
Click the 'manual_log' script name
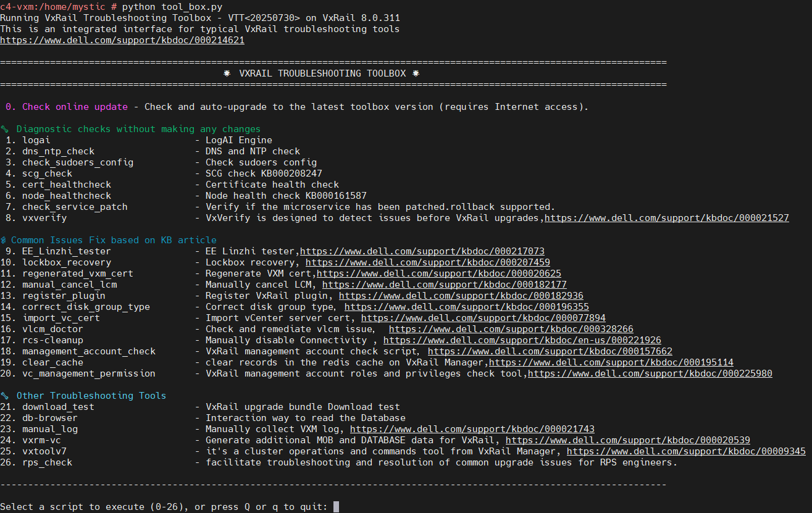coord(50,429)
